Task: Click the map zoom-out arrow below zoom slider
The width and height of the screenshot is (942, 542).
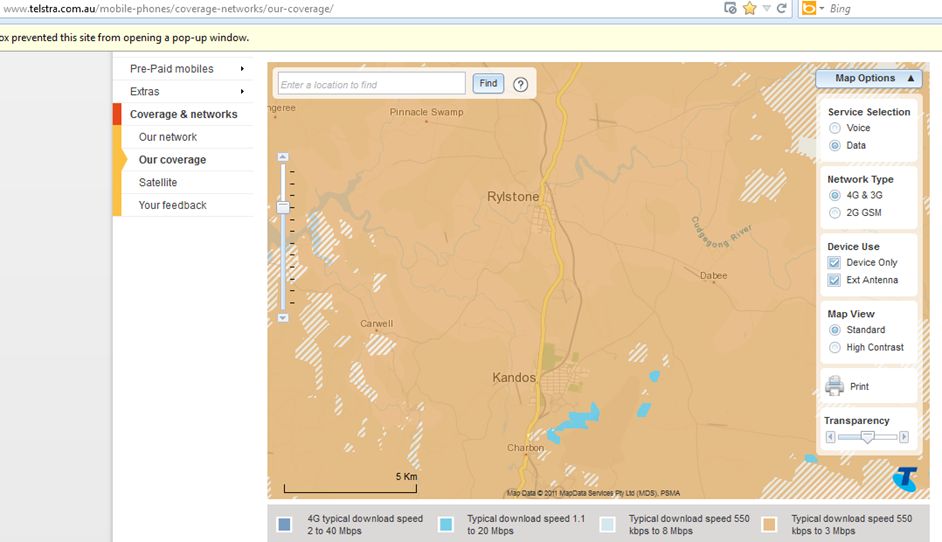Action: click(x=283, y=318)
